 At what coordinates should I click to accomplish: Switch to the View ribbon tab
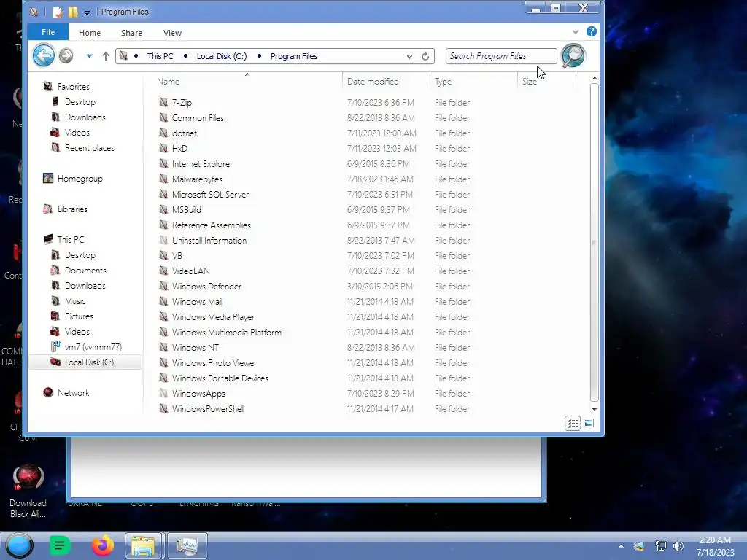pyautogui.click(x=172, y=33)
